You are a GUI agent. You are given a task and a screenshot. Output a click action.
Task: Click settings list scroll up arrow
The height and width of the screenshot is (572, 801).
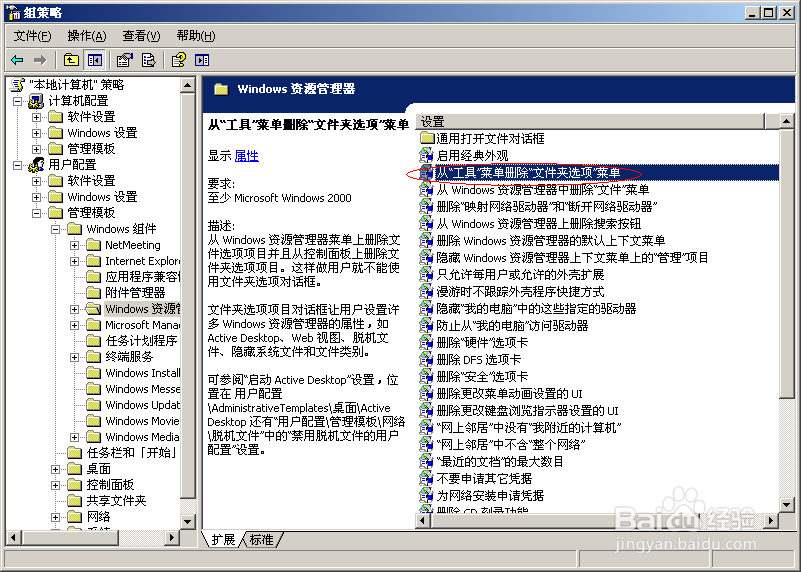point(786,122)
